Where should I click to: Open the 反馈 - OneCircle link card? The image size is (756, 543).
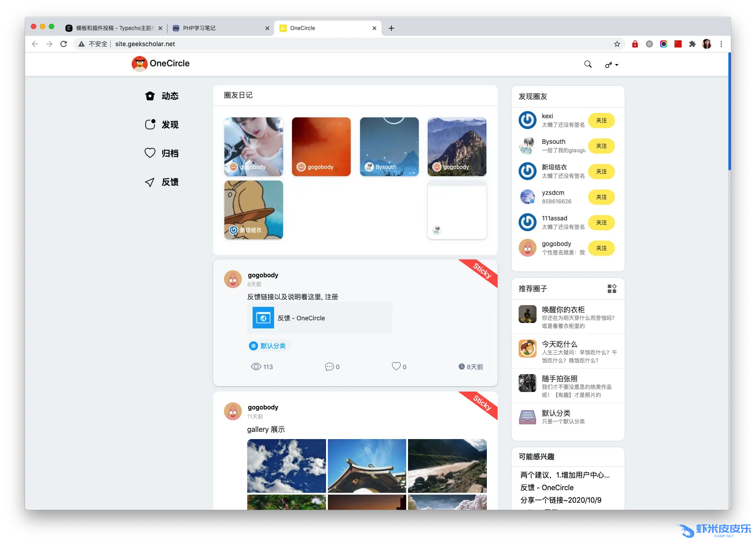319,318
